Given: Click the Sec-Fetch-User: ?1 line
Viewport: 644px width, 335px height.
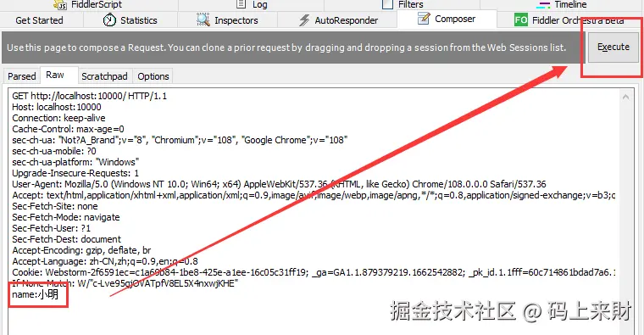Looking at the screenshot, I should 52,228.
